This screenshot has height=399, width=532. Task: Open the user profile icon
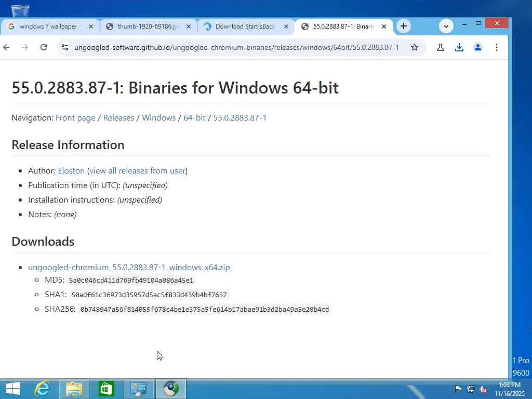click(478, 47)
